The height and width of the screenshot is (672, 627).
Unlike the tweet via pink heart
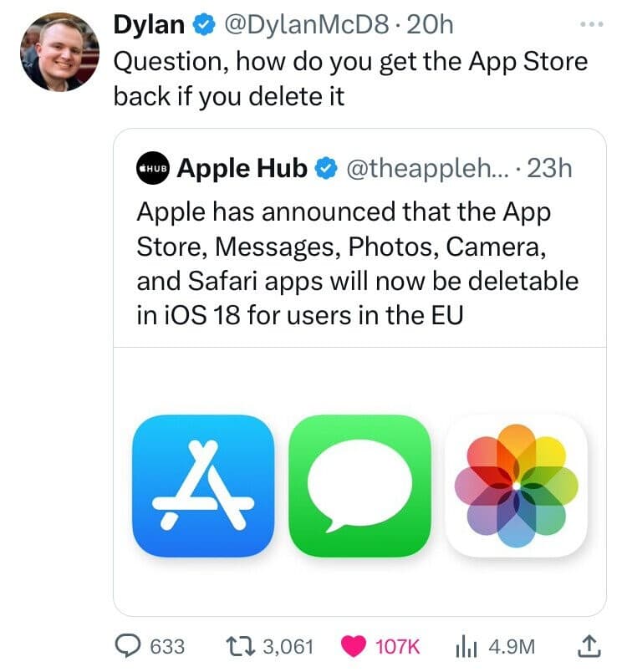click(353, 646)
